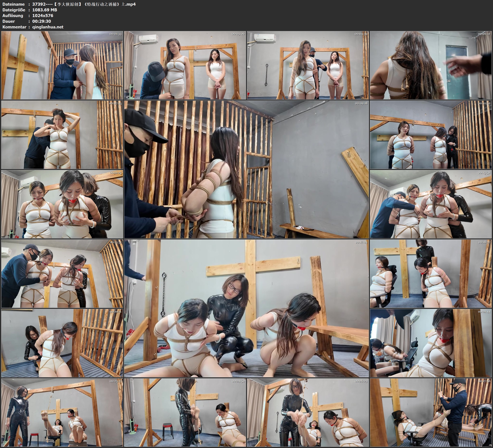The image size is (493, 448).
Task: Click the final thumbnail at 00:27:56
Action: point(431,412)
